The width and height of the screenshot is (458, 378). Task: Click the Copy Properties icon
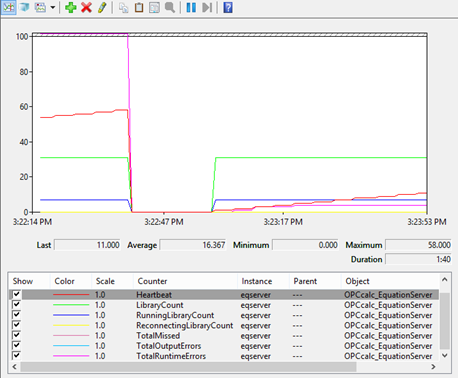[x=124, y=7]
